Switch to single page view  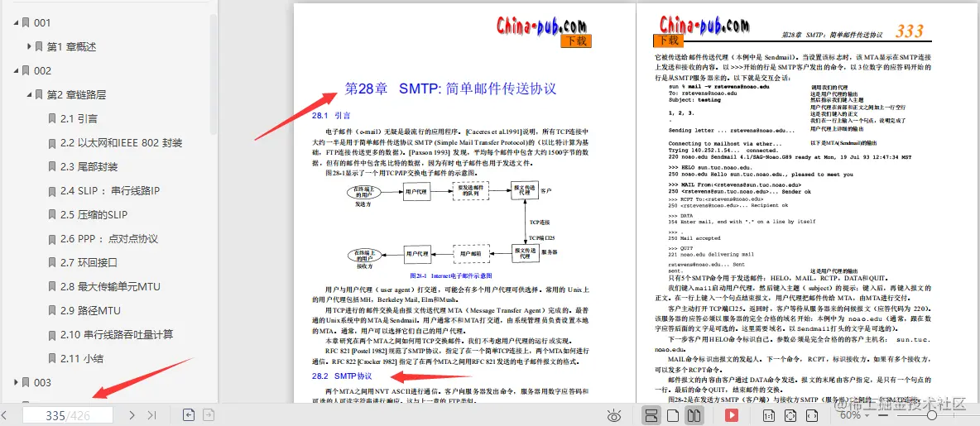coord(672,414)
